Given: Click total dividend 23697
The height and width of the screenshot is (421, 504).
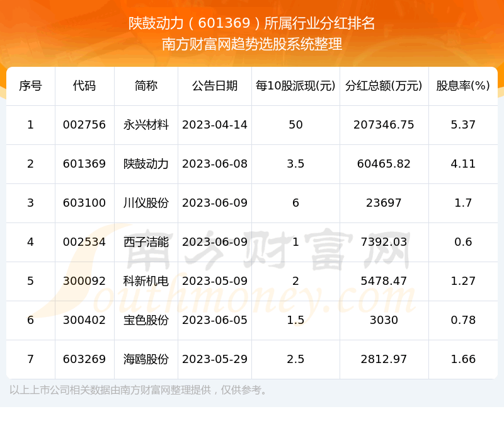Looking at the screenshot, I should click(384, 203).
